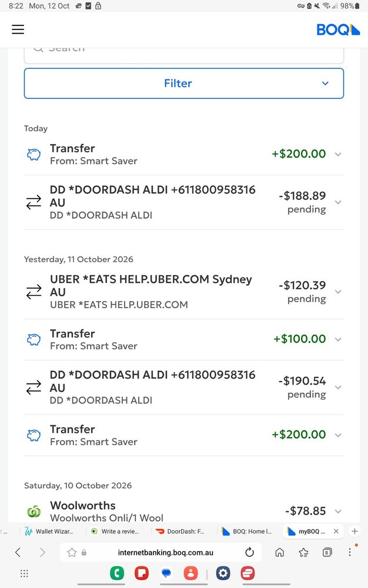Viewport: 368px width, 588px height.
Task: Expand the Uber Eats -$120.39 transaction
Action: tap(183, 292)
